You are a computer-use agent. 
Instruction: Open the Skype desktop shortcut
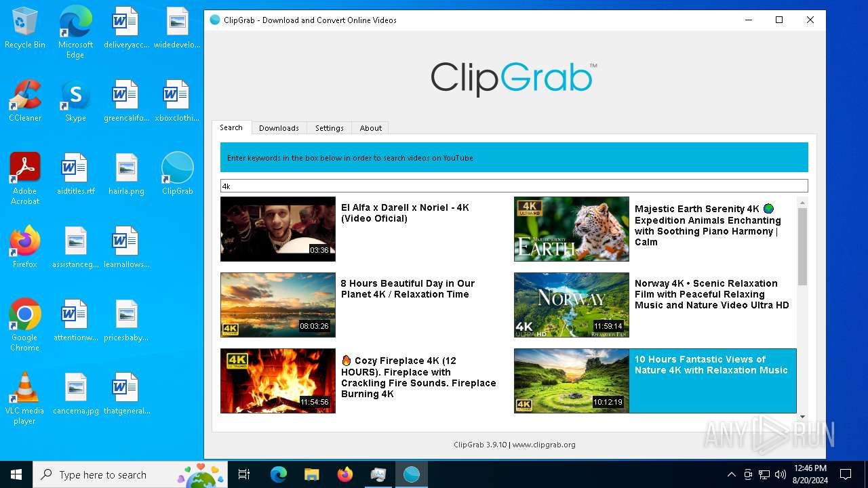[75, 101]
